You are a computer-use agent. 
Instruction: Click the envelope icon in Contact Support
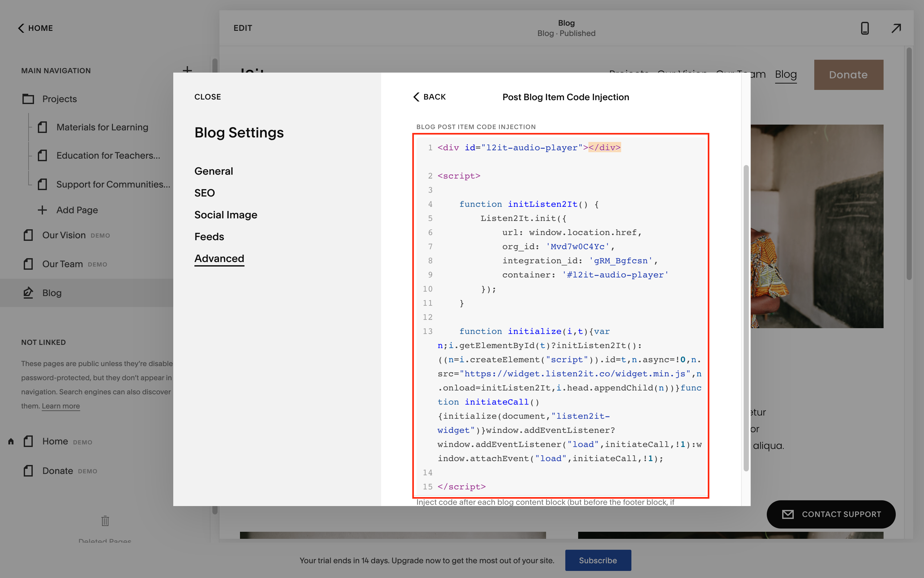pos(788,514)
